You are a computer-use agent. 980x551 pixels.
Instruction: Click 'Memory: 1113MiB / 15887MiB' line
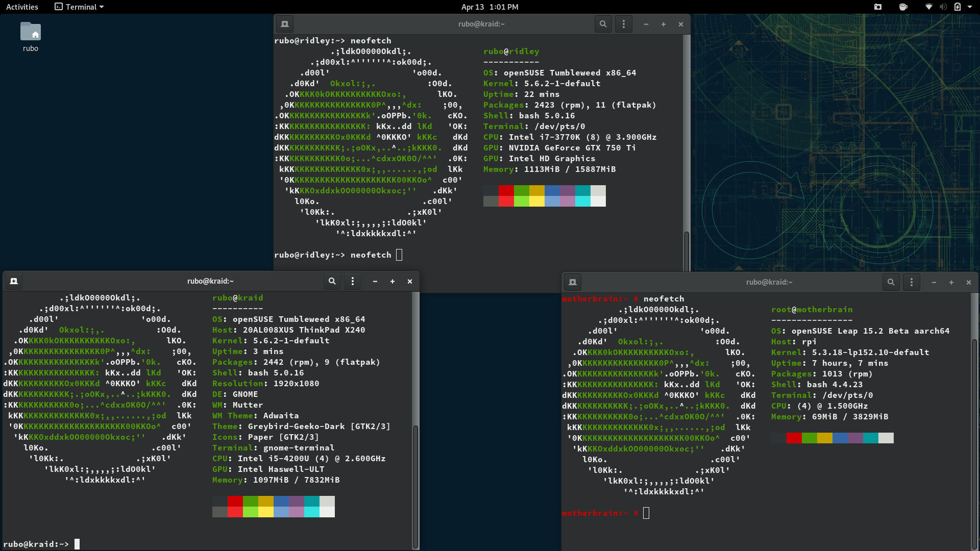coord(549,169)
